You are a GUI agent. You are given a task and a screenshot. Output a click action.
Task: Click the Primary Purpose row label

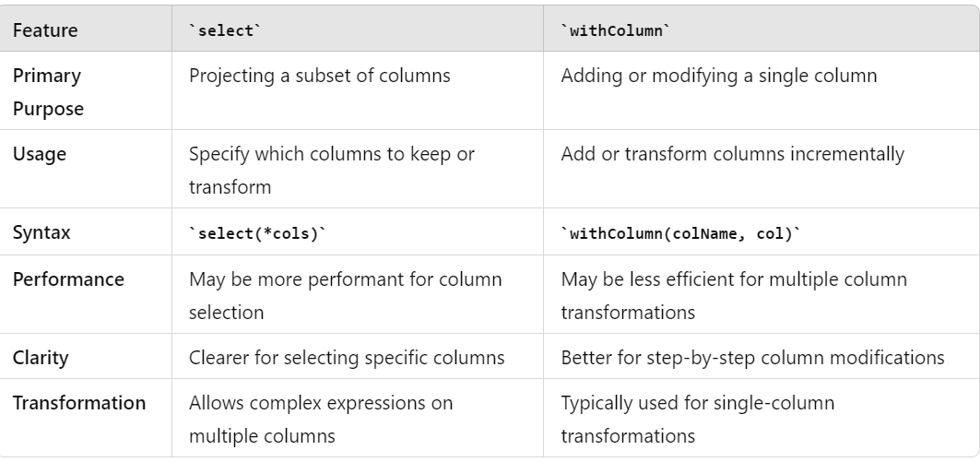[48, 91]
